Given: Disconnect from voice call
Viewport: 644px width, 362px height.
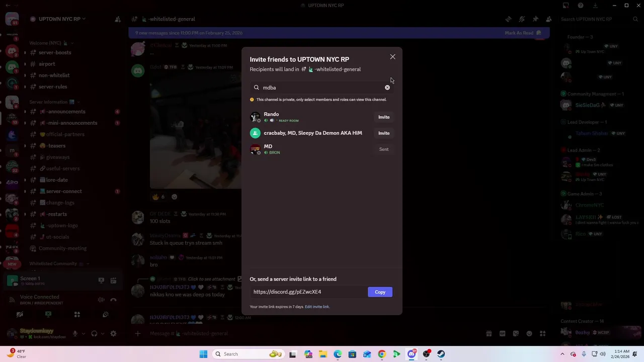Looking at the screenshot, I should [x=113, y=300].
